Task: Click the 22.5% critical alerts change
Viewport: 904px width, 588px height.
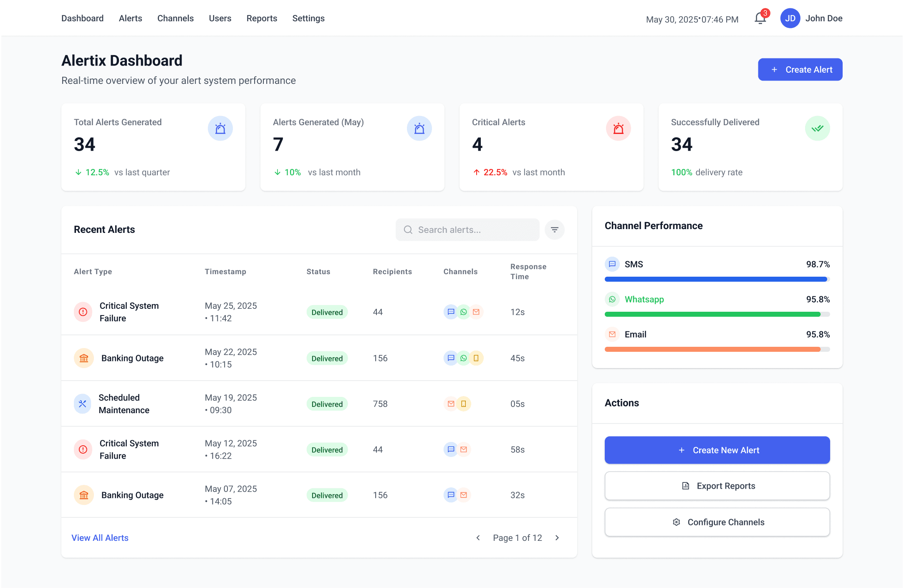Action: [495, 172]
